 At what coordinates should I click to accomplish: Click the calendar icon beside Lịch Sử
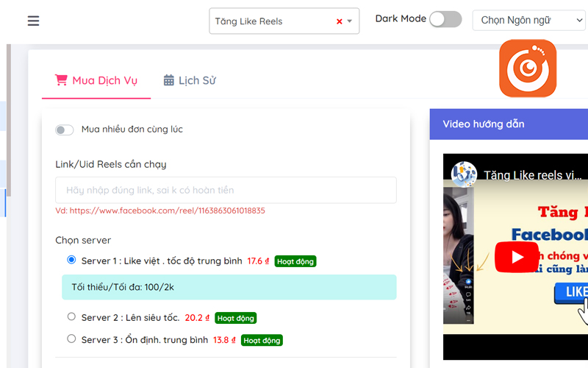point(169,80)
